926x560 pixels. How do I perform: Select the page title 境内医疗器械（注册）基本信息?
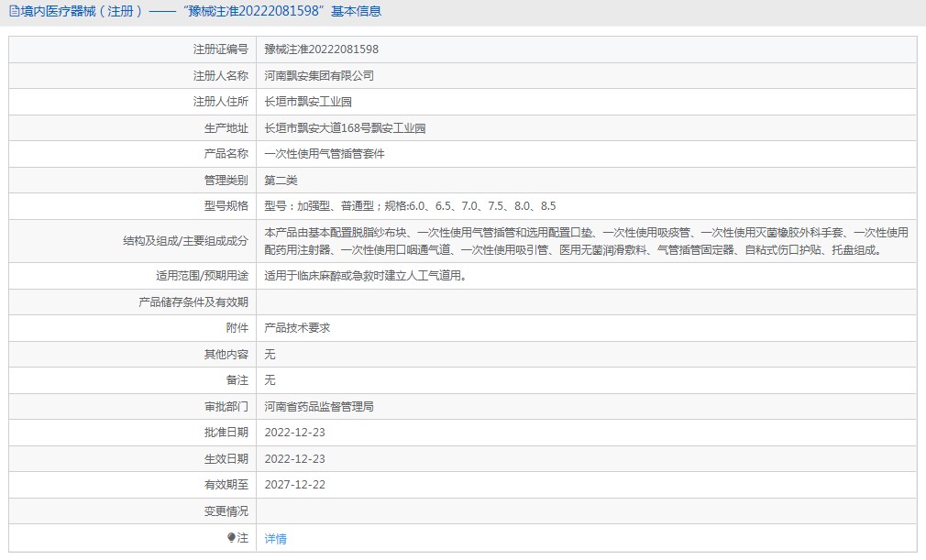click(x=201, y=11)
